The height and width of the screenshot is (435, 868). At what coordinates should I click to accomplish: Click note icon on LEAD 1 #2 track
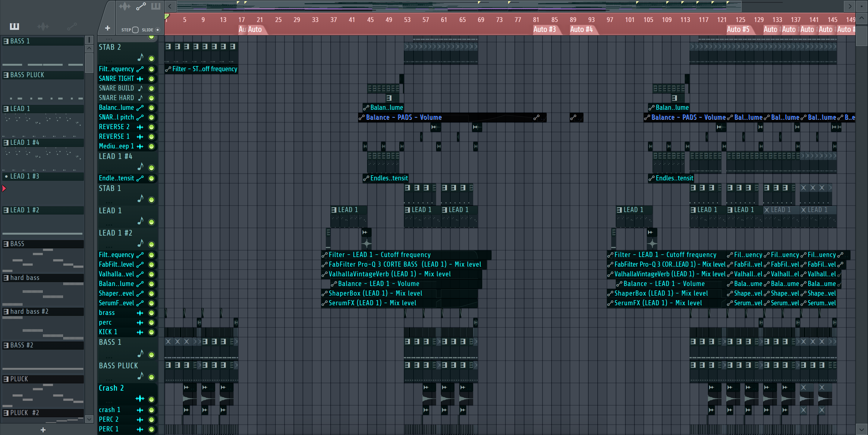140,243
